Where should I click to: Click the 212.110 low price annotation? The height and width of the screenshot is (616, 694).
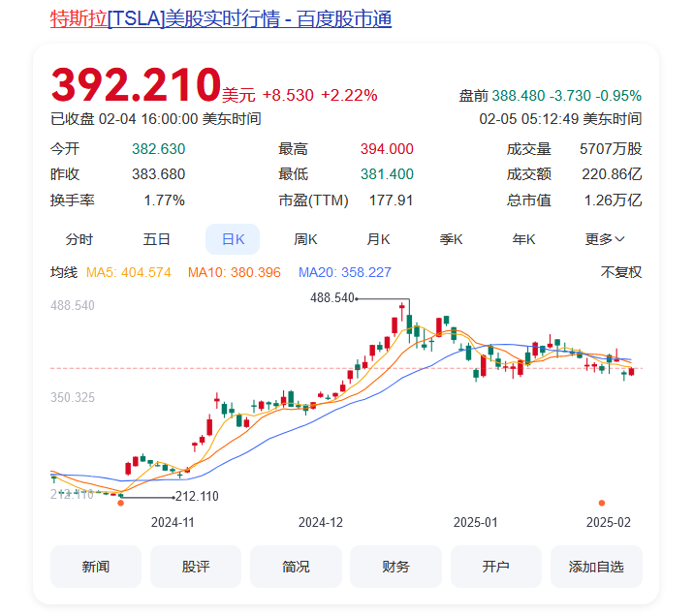(x=197, y=496)
